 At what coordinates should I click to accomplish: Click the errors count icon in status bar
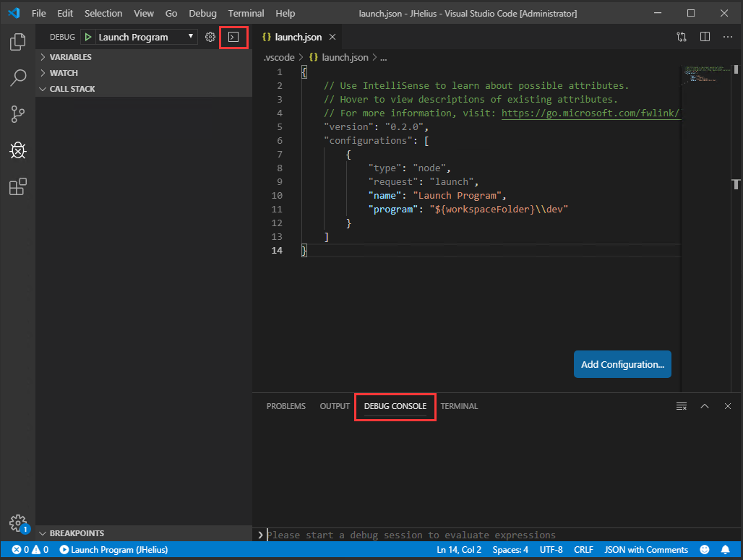coord(20,550)
